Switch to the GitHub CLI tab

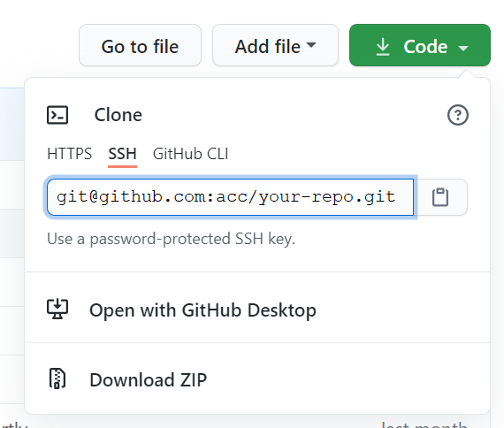pos(191,154)
